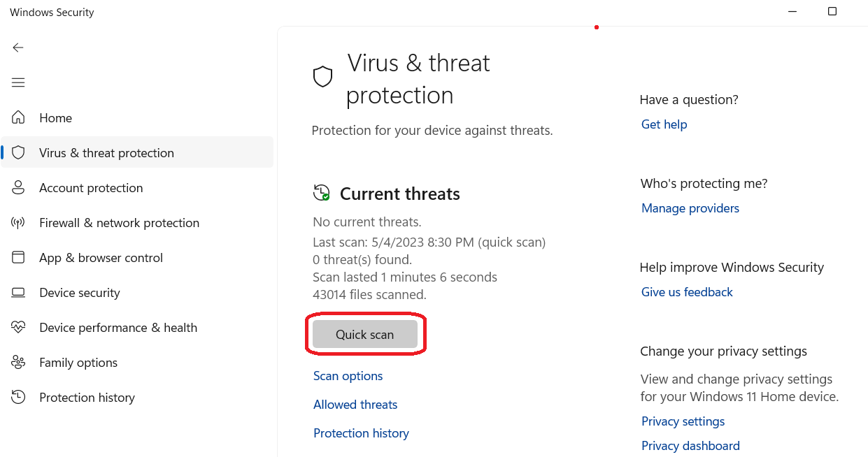Click the Protection history clock icon
The height and width of the screenshot is (457, 868).
pos(18,397)
